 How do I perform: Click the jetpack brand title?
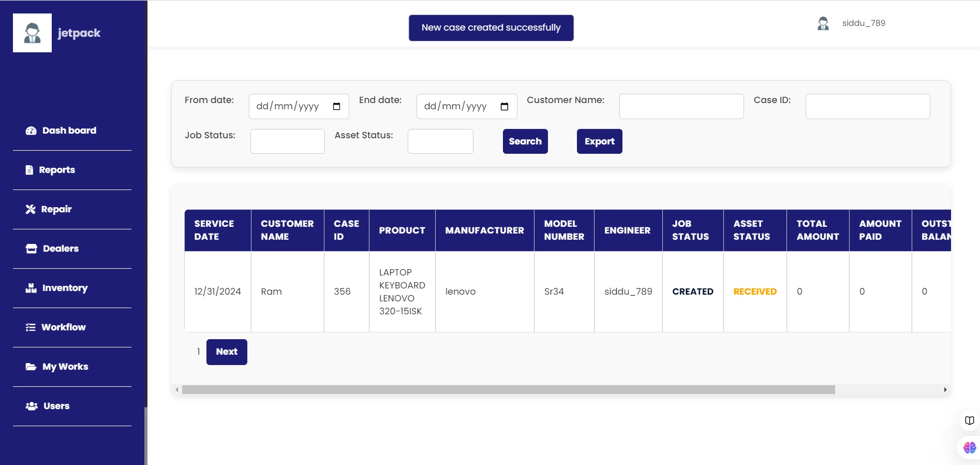[79, 33]
